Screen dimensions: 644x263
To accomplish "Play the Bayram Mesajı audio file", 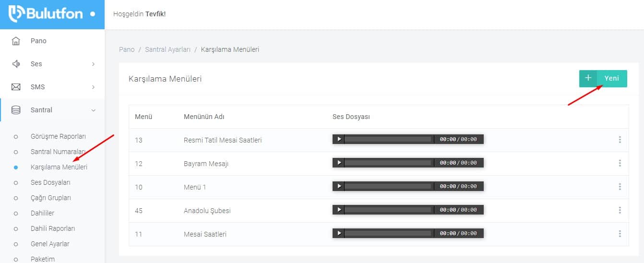I will click(339, 163).
